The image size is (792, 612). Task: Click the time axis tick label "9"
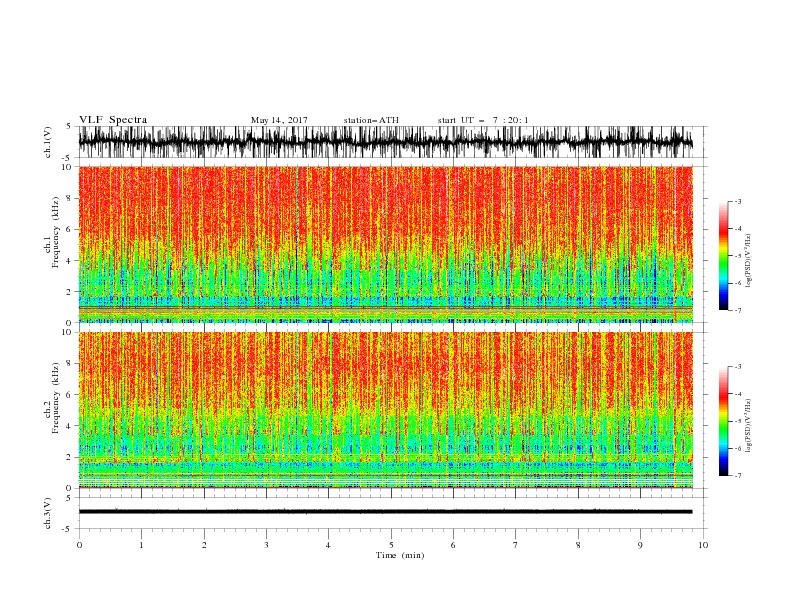tap(640, 545)
